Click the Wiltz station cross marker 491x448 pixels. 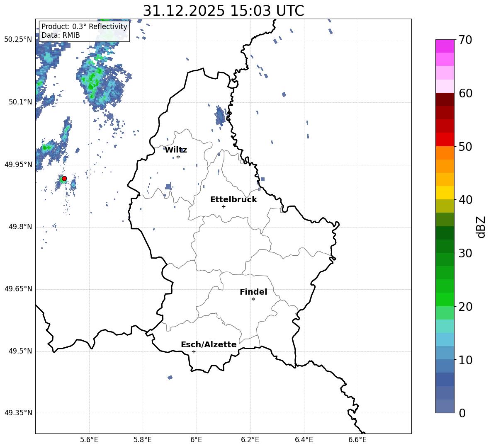(178, 157)
